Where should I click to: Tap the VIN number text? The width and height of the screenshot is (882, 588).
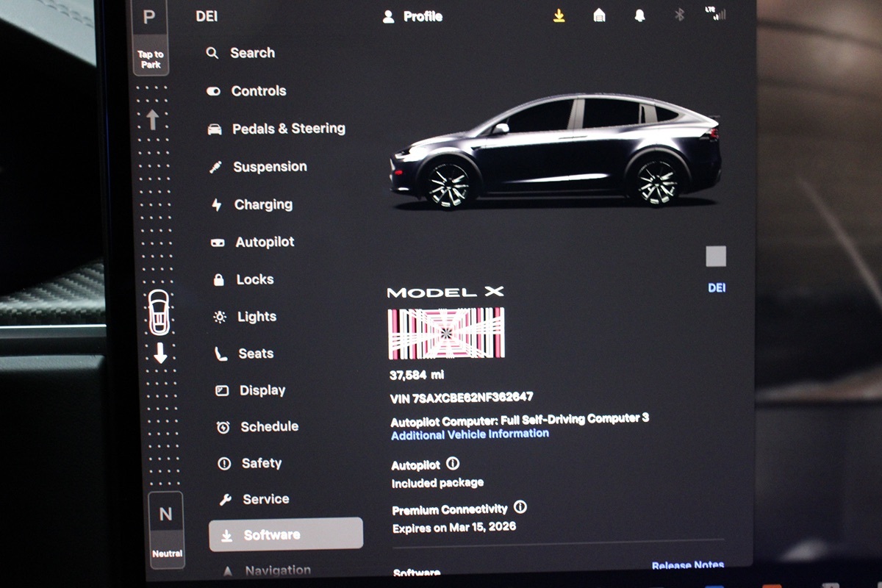462,398
